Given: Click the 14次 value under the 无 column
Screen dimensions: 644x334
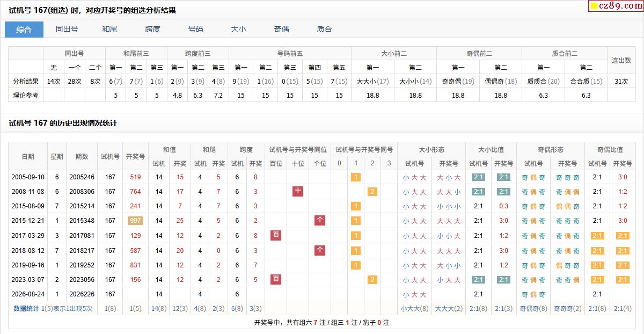Looking at the screenshot, I should tap(54, 82).
